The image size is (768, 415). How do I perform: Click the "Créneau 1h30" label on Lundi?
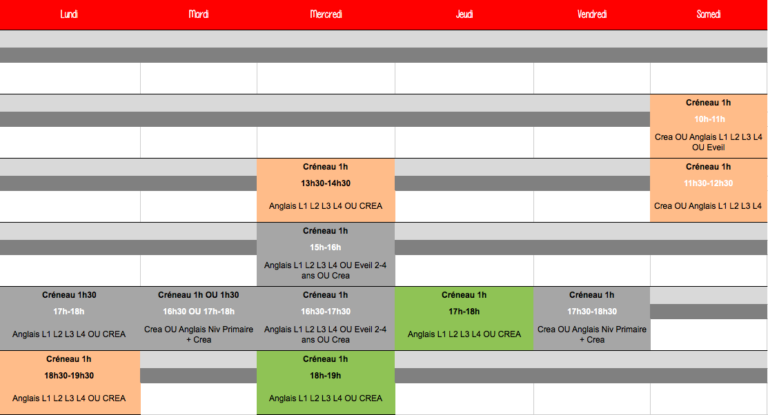[x=69, y=295]
